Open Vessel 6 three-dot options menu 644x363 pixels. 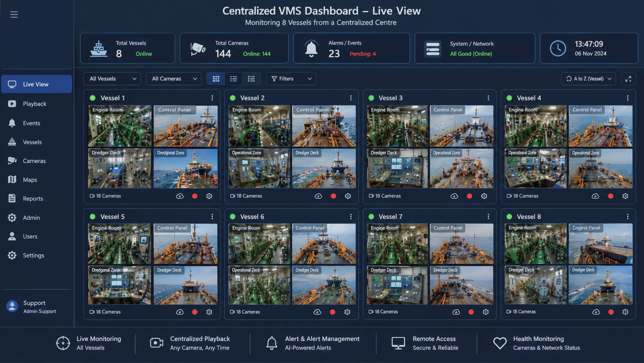[351, 217]
